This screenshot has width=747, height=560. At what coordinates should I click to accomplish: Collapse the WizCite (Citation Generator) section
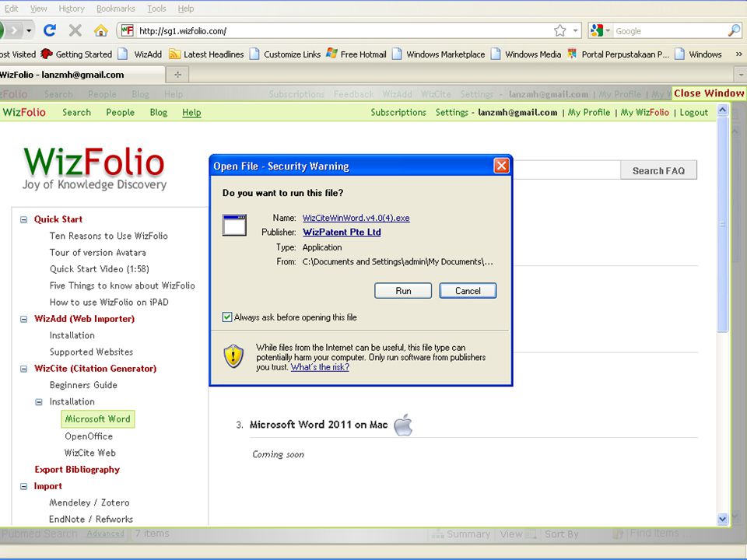click(23, 369)
